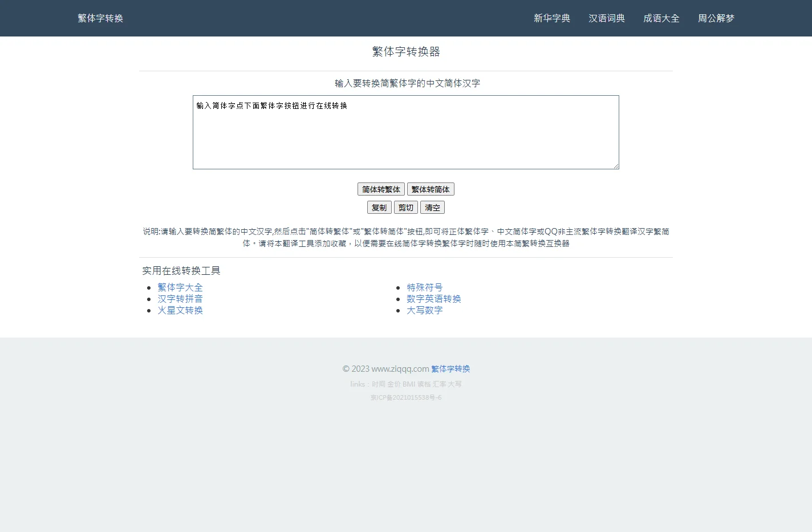Open the footer 汇率 link
The height and width of the screenshot is (532, 812).
coord(439,384)
